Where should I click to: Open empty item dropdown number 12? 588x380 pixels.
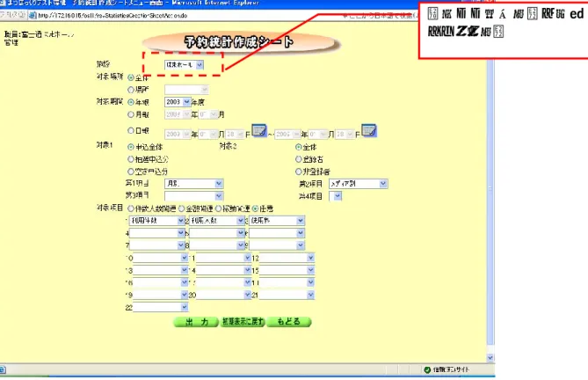287,258
